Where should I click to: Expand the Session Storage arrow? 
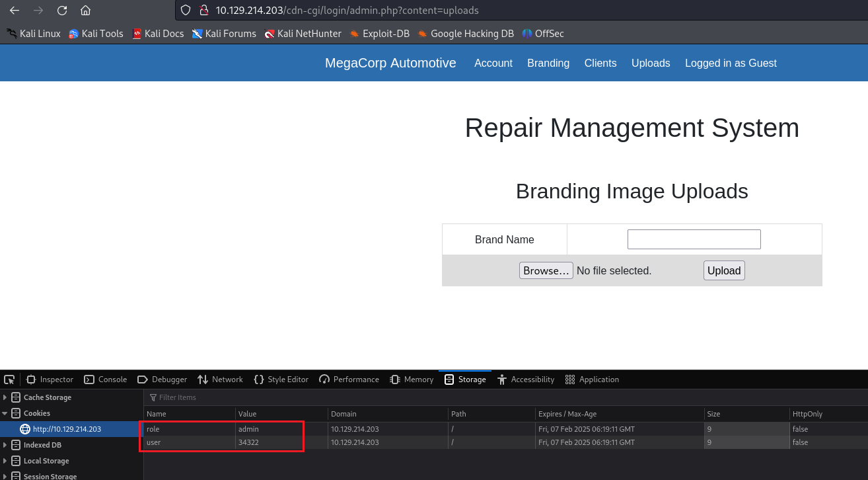tap(5, 476)
